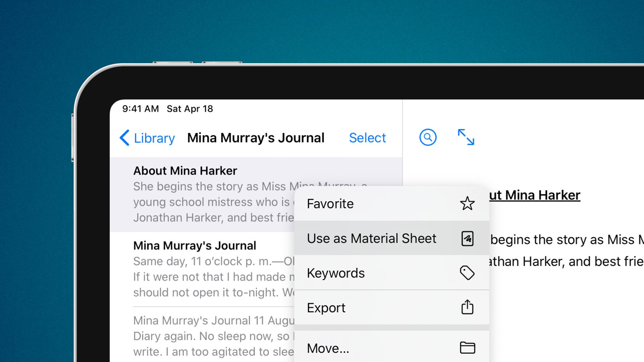Return to Library using the back link
The width and height of the screenshot is (644, 362).
click(154, 138)
